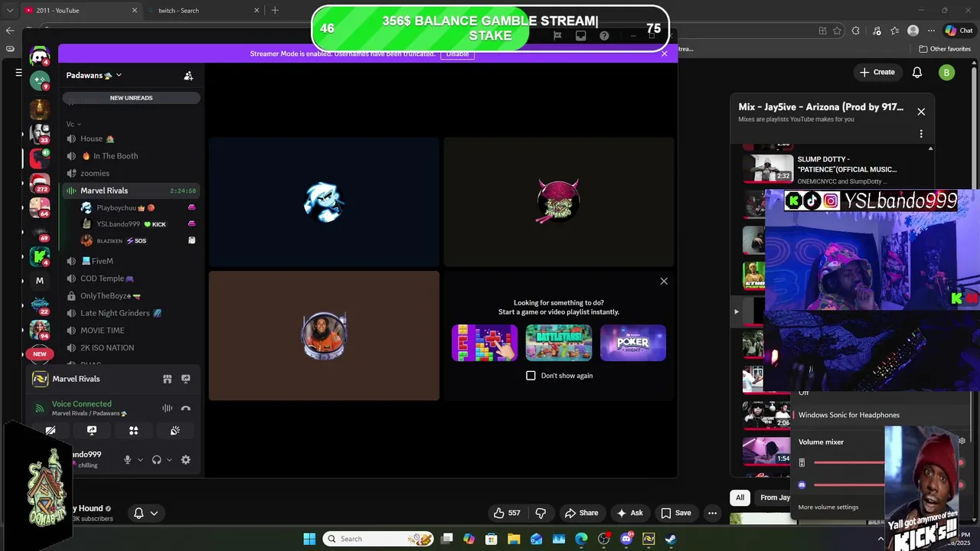Join the 2K ISO NATION channel
Image resolution: width=980 pixels, height=551 pixels.
(x=130, y=347)
